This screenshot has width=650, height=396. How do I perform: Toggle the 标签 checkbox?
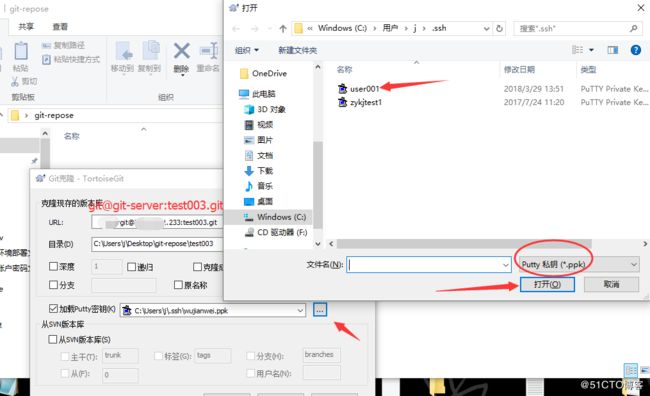pyautogui.click(x=158, y=356)
